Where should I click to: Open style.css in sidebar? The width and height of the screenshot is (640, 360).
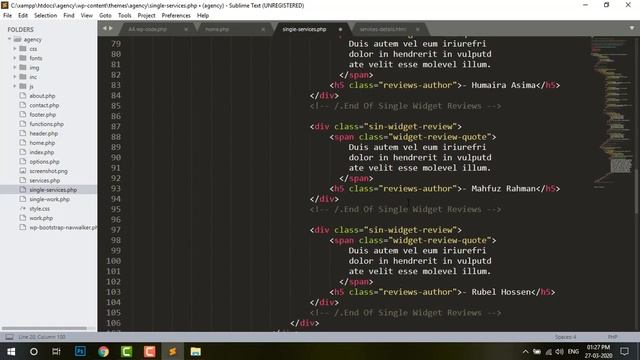pos(40,209)
